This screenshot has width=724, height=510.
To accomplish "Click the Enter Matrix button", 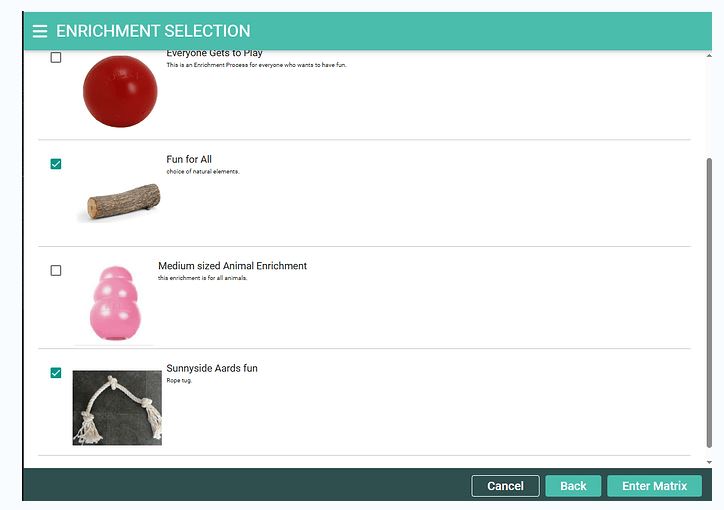I will pos(654,486).
